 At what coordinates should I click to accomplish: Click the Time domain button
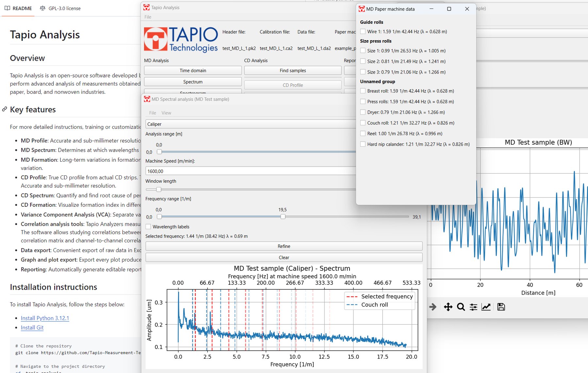click(x=193, y=71)
